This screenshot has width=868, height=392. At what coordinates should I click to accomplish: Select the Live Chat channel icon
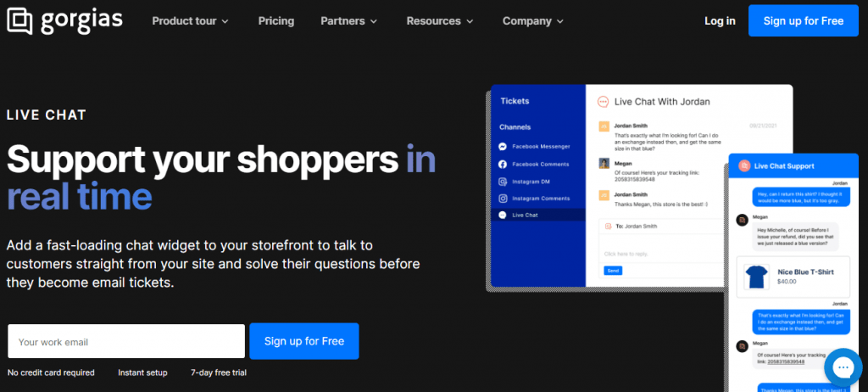tap(503, 216)
